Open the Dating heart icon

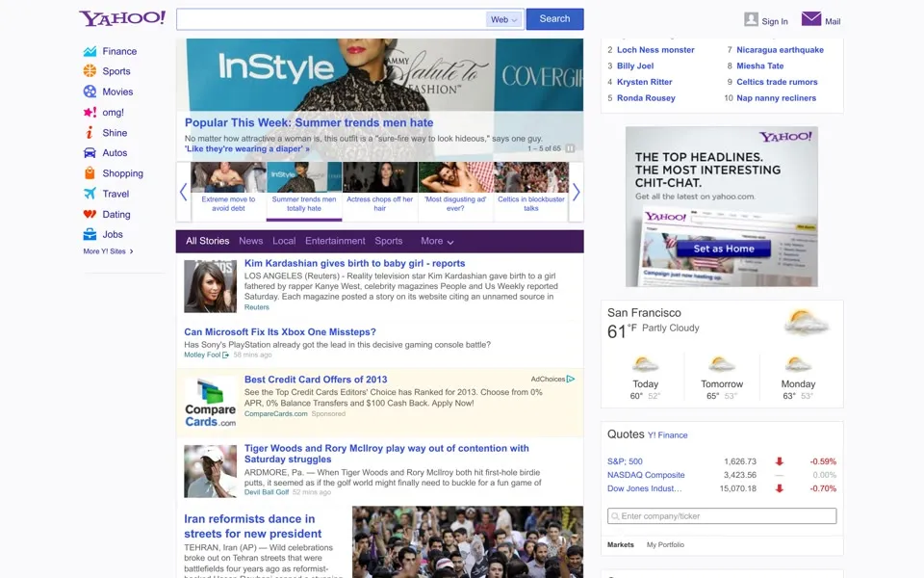pos(90,214)
